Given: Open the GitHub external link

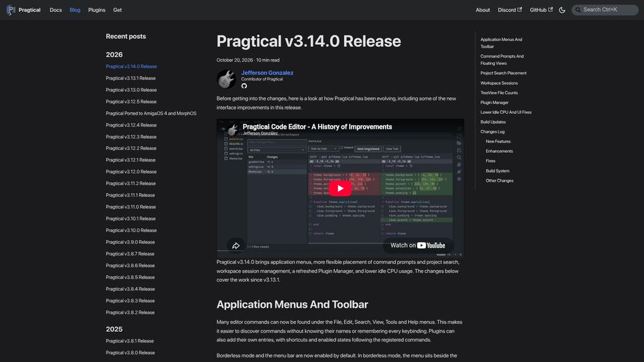Looking at the screenshot, I should (x=541, y=10).
